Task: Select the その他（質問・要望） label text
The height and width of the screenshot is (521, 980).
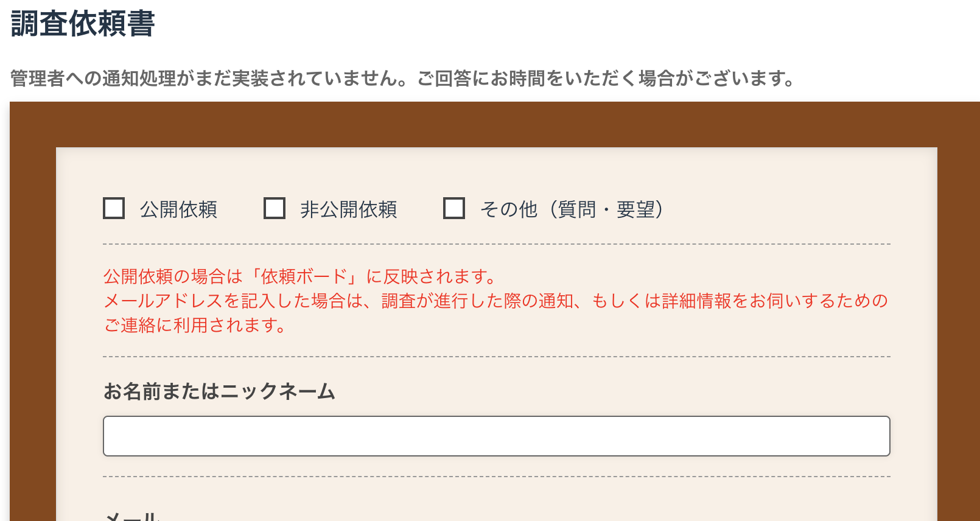Action: click(x=571, y=209)
